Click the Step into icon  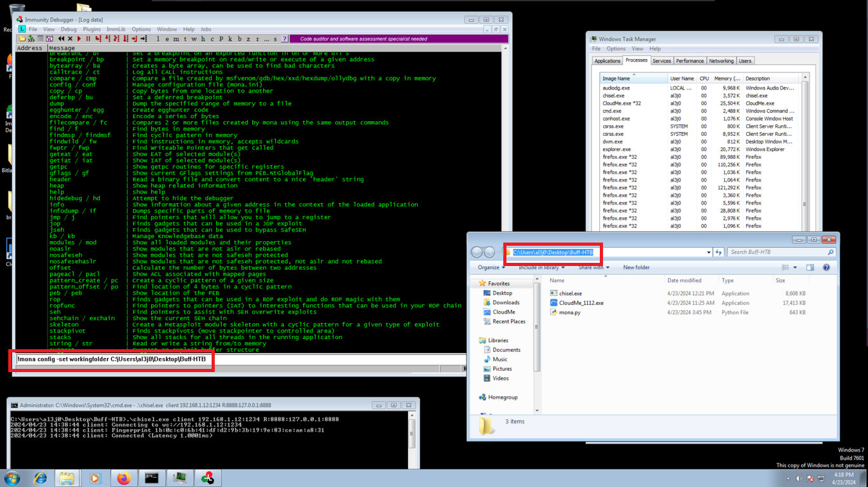pyautogui.click(x=98, y=39)
